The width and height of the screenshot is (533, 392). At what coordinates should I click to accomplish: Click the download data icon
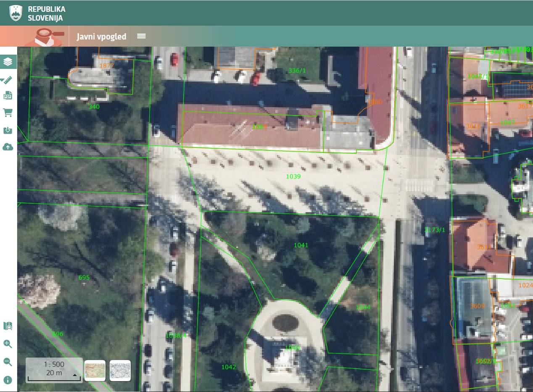click(8, 130)
